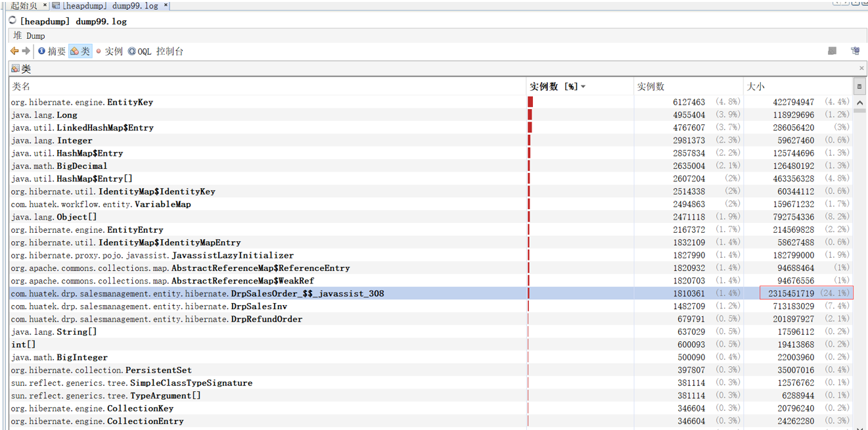
Task: Select the java.lang.Integer class row
Action: [431, 140]
